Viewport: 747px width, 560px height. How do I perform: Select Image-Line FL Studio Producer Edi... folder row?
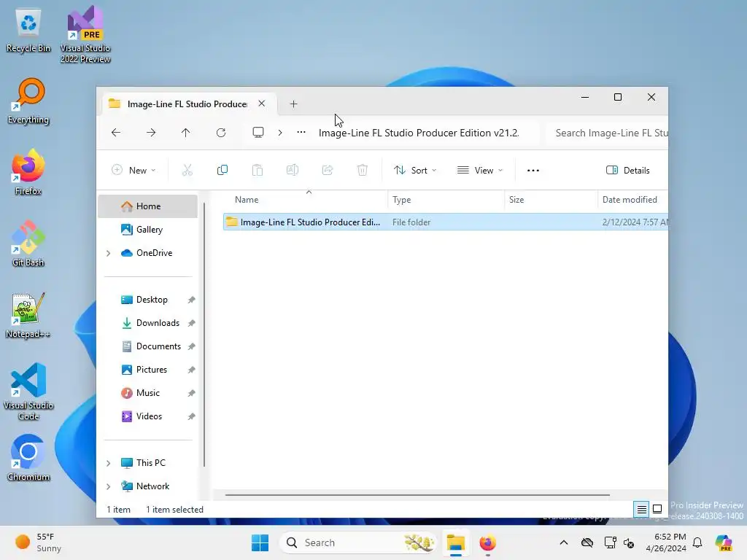[446, 222]
